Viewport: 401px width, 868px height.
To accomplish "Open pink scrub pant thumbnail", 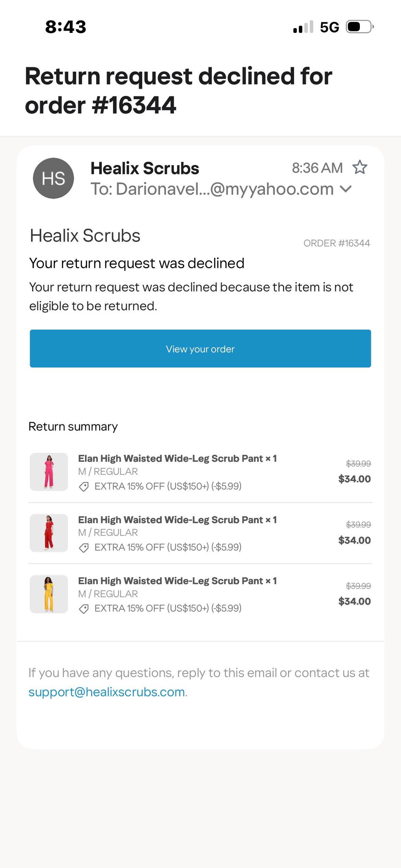I will (49, 472).
